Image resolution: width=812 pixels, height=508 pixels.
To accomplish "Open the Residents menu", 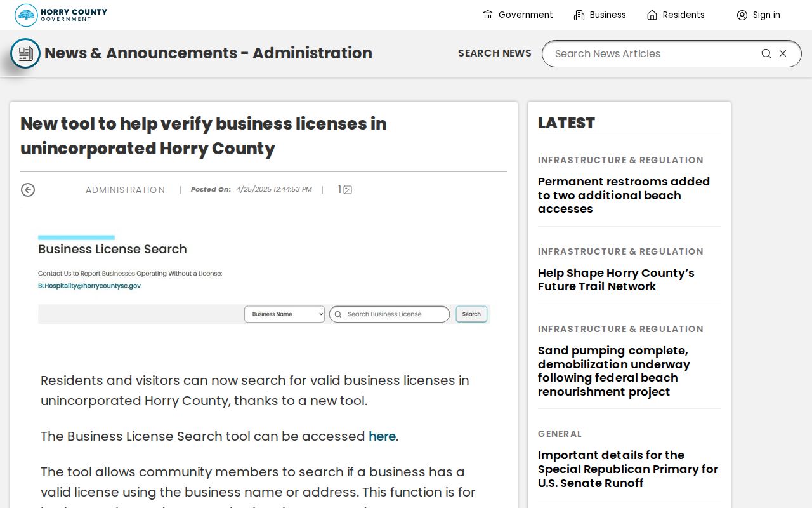I will pyautogui.click(x=676, y=15).
